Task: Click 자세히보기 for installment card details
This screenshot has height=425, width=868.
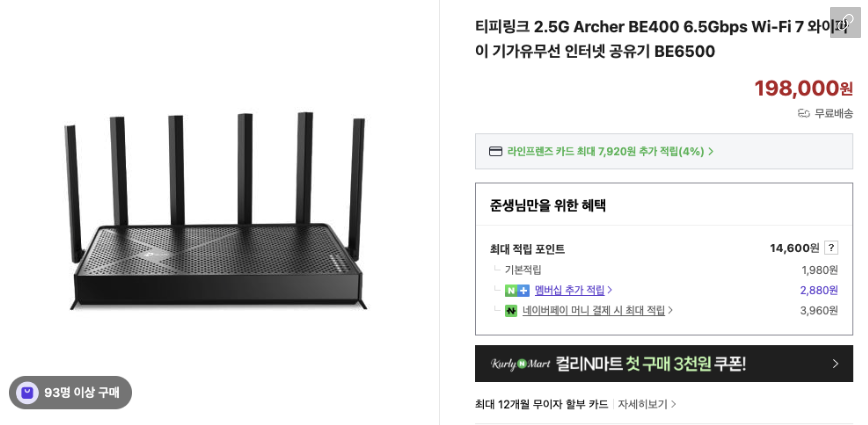Action: (643, 404)
